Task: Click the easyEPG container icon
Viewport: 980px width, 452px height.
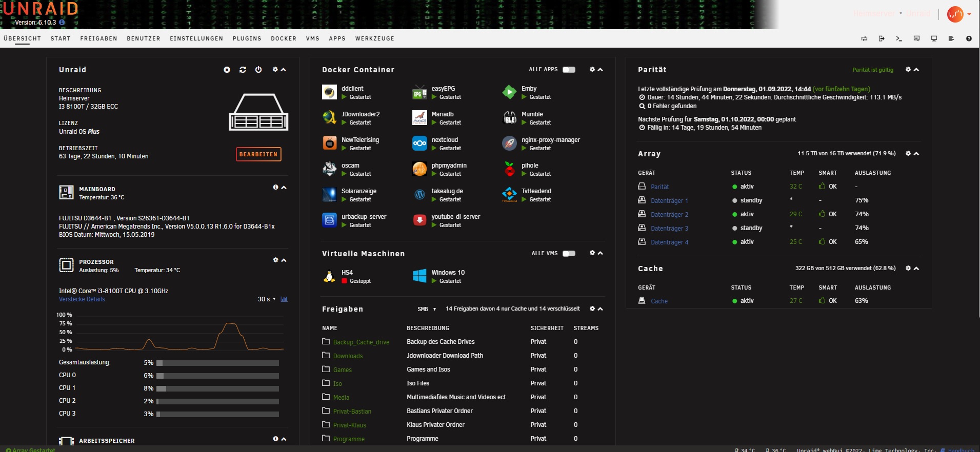Action: click(419, 92)
